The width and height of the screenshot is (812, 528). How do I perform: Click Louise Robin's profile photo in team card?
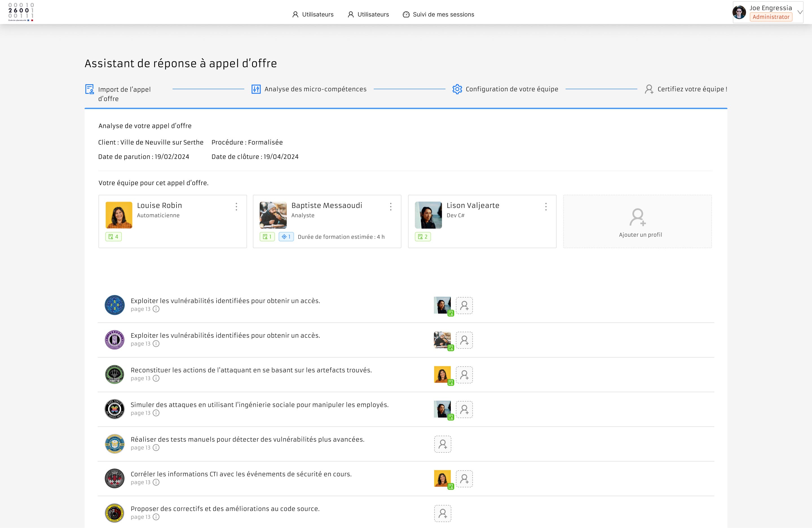click(119, 215)
